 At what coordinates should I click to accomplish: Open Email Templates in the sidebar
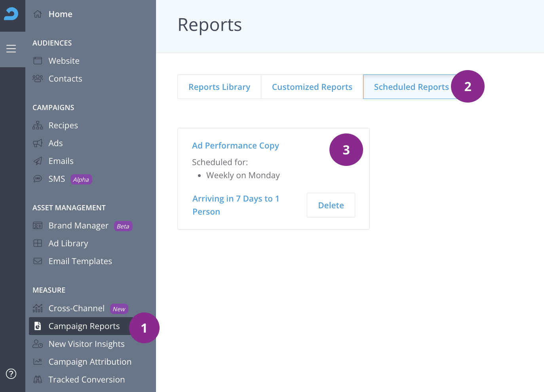point(80,261)
